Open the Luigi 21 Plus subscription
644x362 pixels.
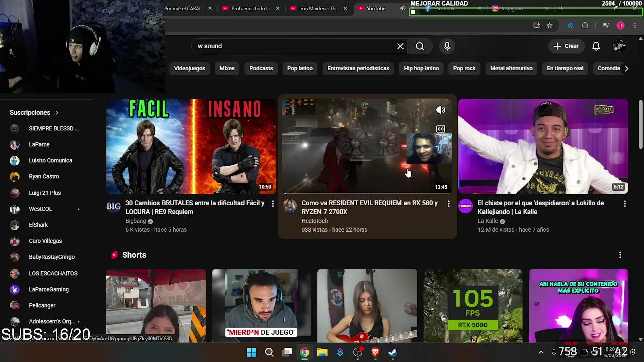point(45,193)
